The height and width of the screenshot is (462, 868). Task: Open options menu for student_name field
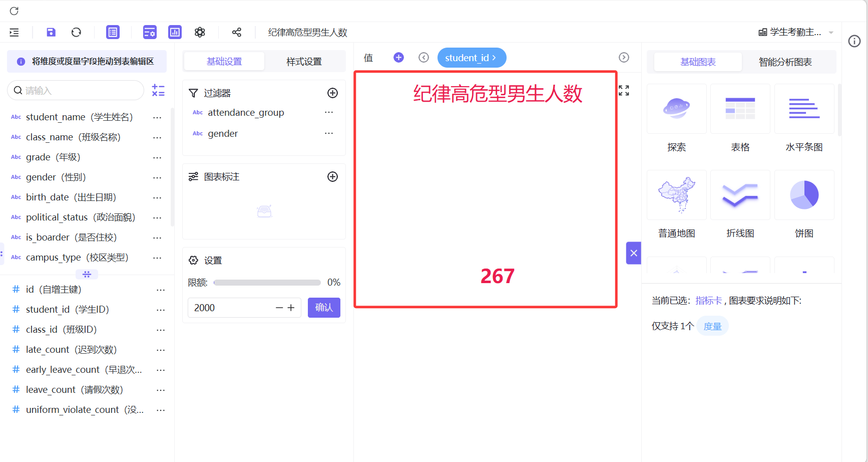(x=157, y=117)
